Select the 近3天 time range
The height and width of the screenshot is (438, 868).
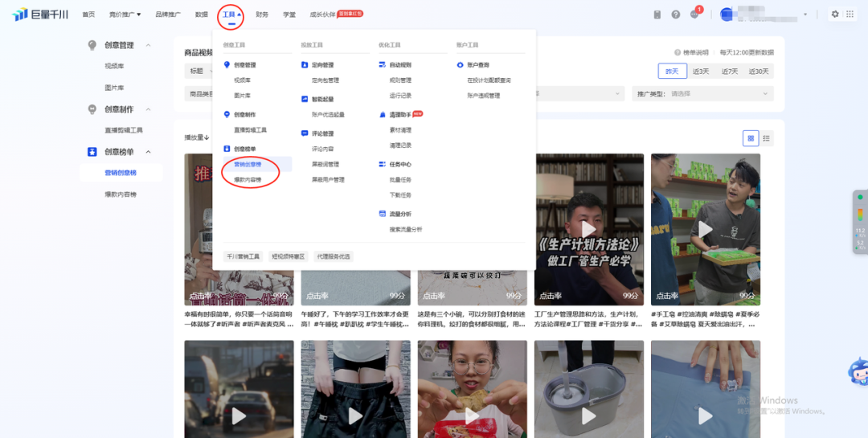pyautogui.click(x=701, y=71)
